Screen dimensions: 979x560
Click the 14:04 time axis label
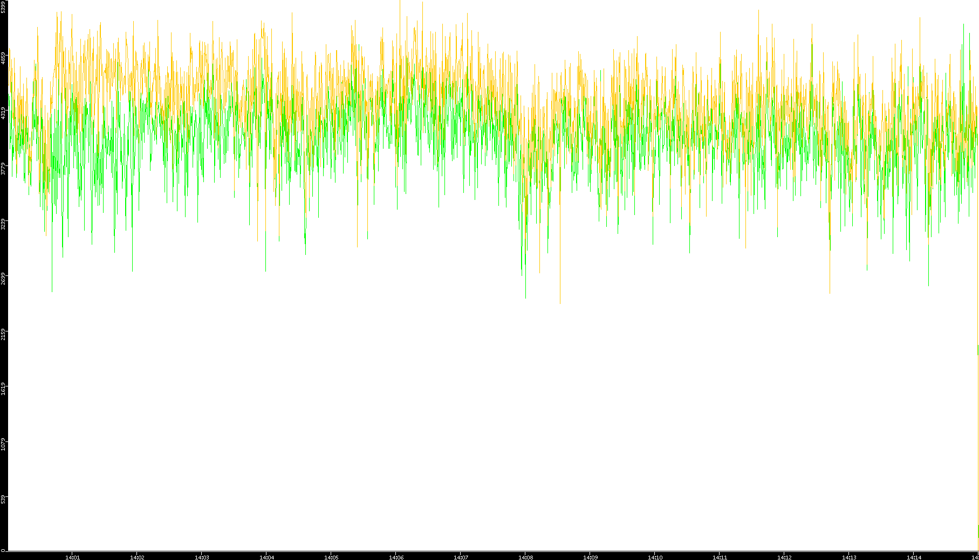(x=267, y=557)
